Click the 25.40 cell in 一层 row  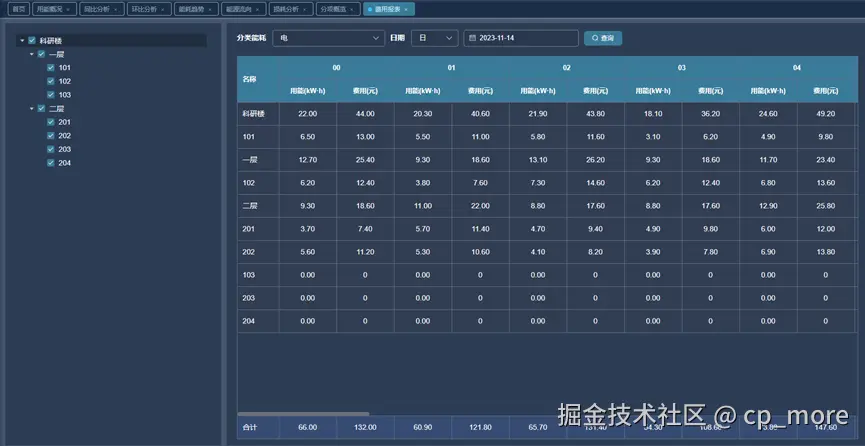pos(365,160)
